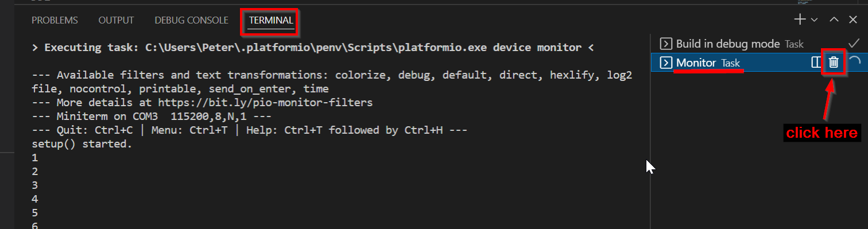Click the Build in debug mode terminal icon

[x=666, y=44]
